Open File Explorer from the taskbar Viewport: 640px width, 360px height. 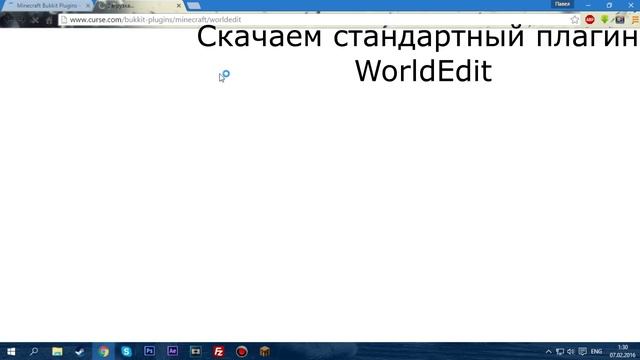[x=57, y=351]
